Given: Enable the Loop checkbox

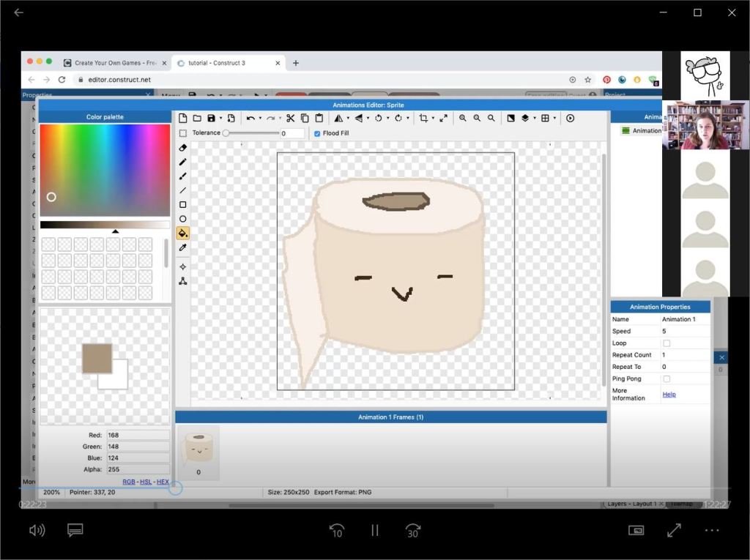Looking at the screenshot, I should tap(667, 343).
